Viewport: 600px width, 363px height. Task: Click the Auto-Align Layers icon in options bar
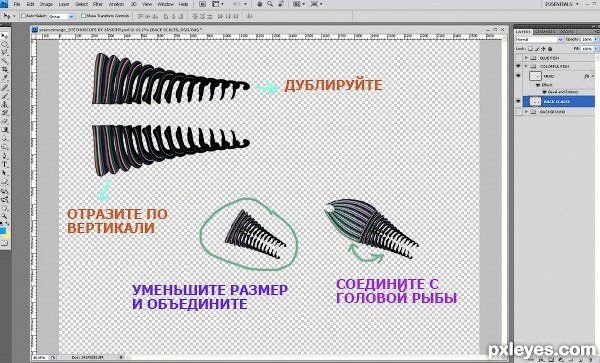tap(249, 16)
